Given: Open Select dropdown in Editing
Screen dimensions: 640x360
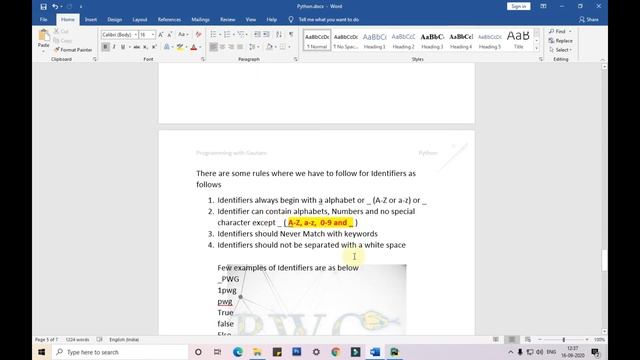Looking at the screenshot, I should click(560, 50).
